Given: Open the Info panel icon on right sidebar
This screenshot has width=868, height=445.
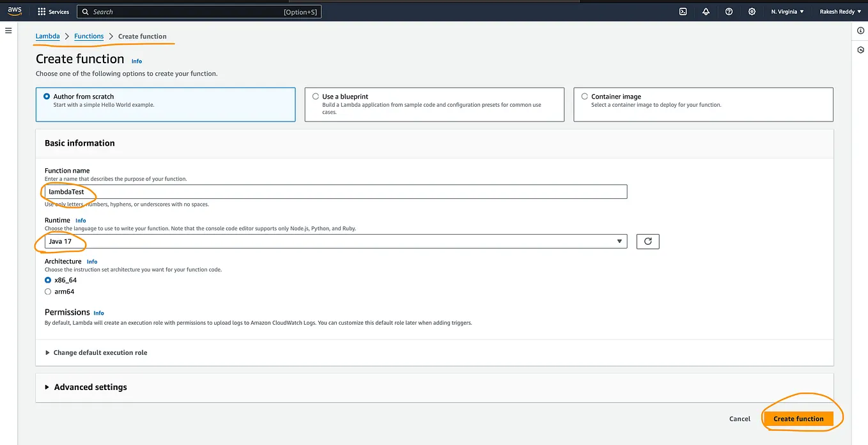Looking at the screenshot, I should 860,30.
